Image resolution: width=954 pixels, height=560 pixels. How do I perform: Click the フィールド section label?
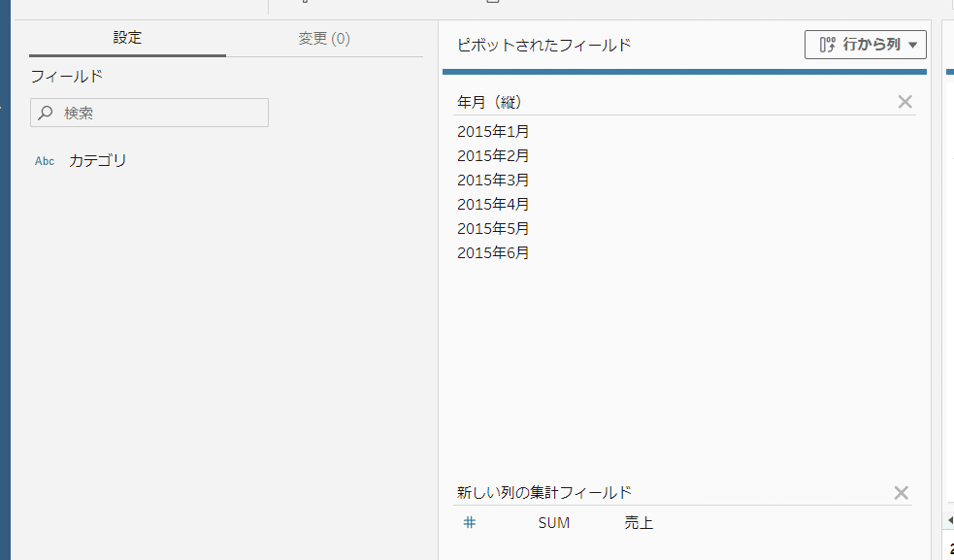66,77
